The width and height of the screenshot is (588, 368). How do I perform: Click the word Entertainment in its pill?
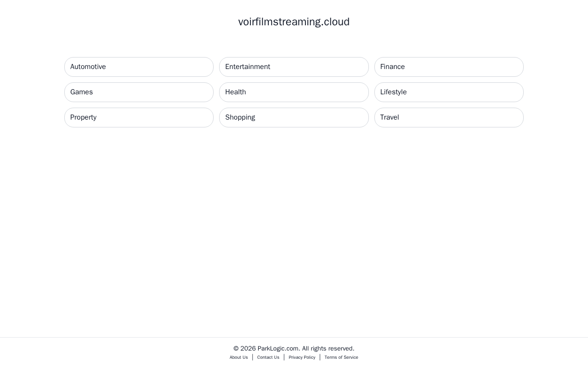pyautogui.click(x=248, y=67)
